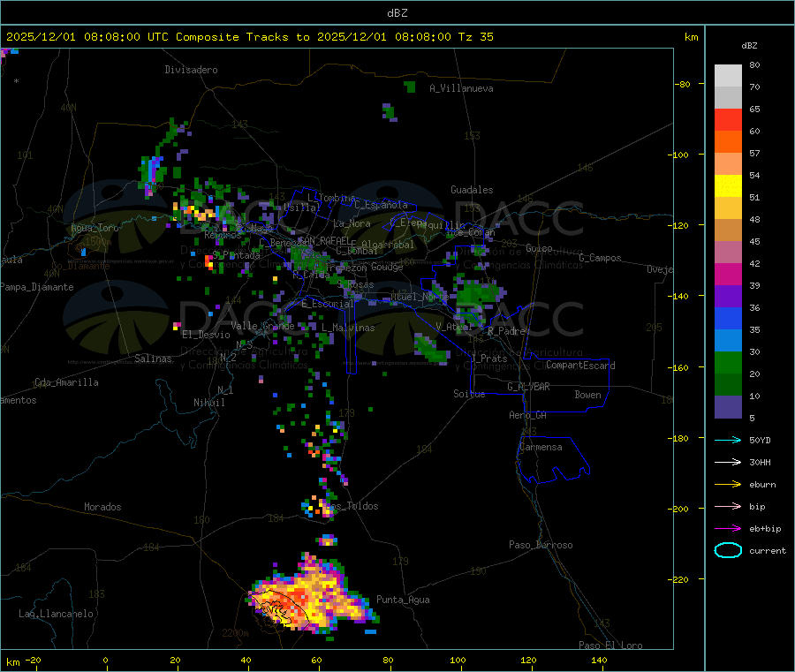The height and width of the screenshot is (672, 795).
Task: Click the Cda_Amarilla map label
Action: (x=66, y=382)
